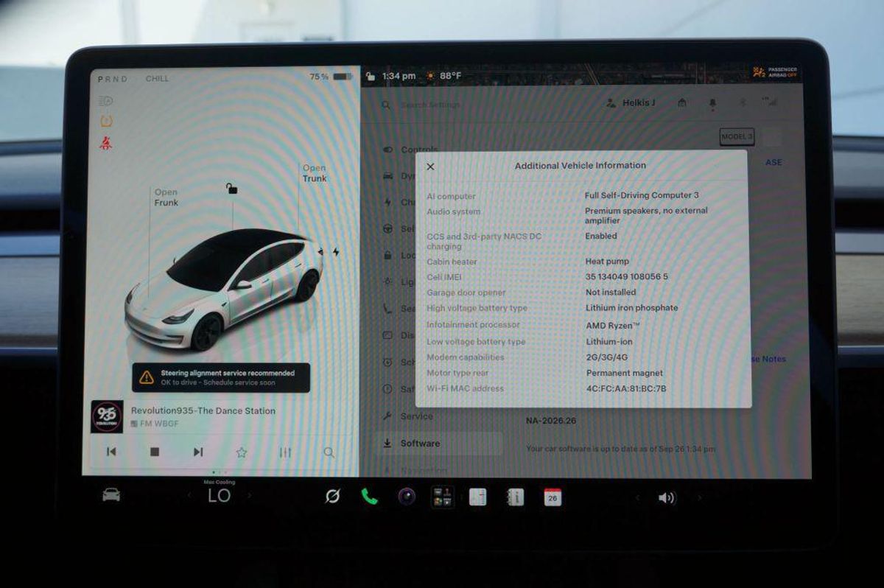Tap the charge port lightning icon
The width and height of the screenshot is (884, 588).
336,252
